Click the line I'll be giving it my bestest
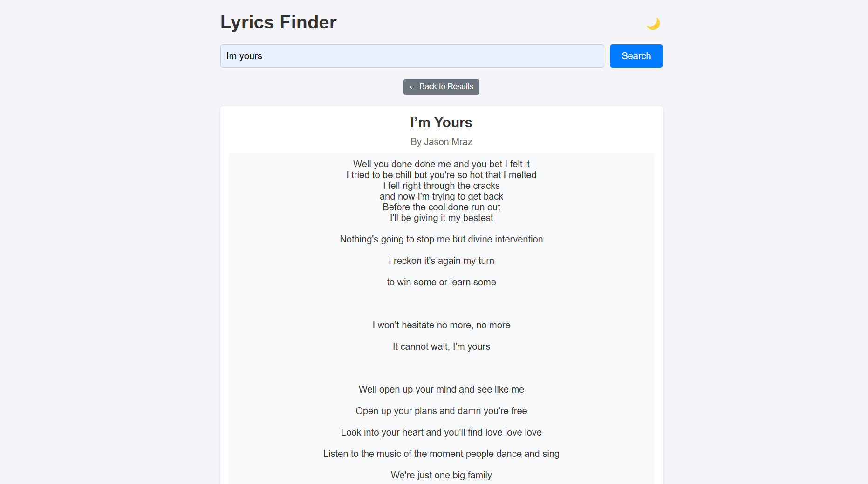This screenshot has width=868, height=484. coord(441,218)
